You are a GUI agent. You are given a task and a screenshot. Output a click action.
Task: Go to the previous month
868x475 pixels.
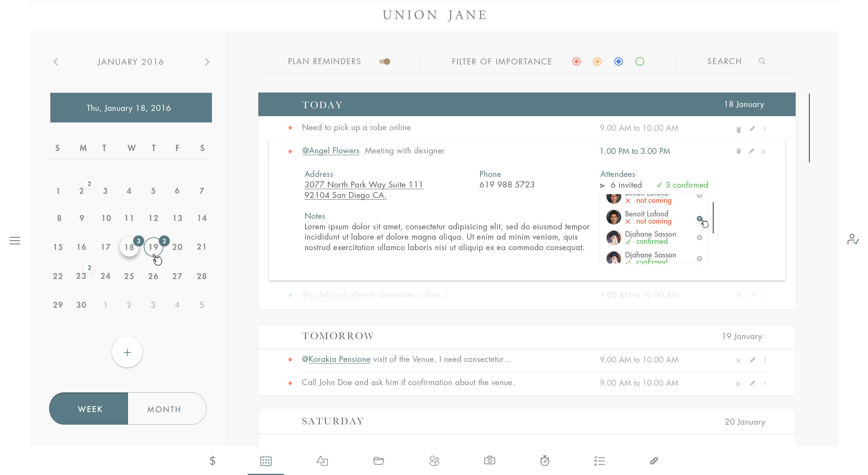[x=55, y=62]
